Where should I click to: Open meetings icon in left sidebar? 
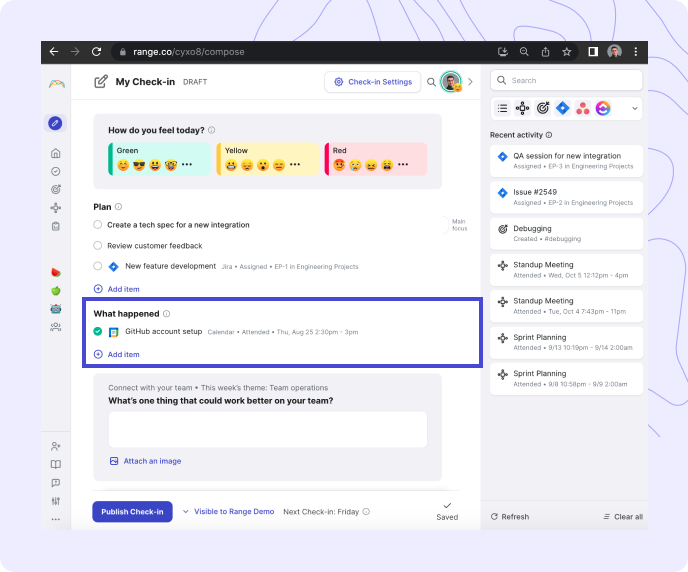click(56, 208)
